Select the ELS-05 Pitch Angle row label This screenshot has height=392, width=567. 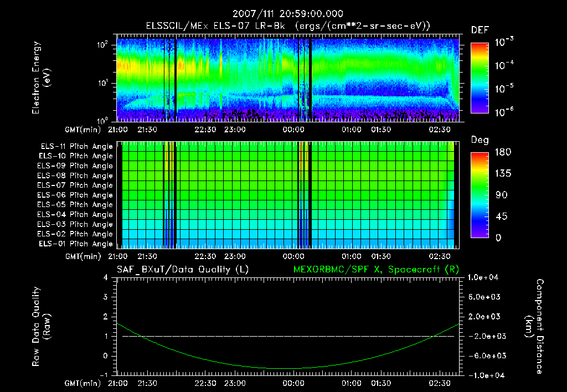[75, 205]
